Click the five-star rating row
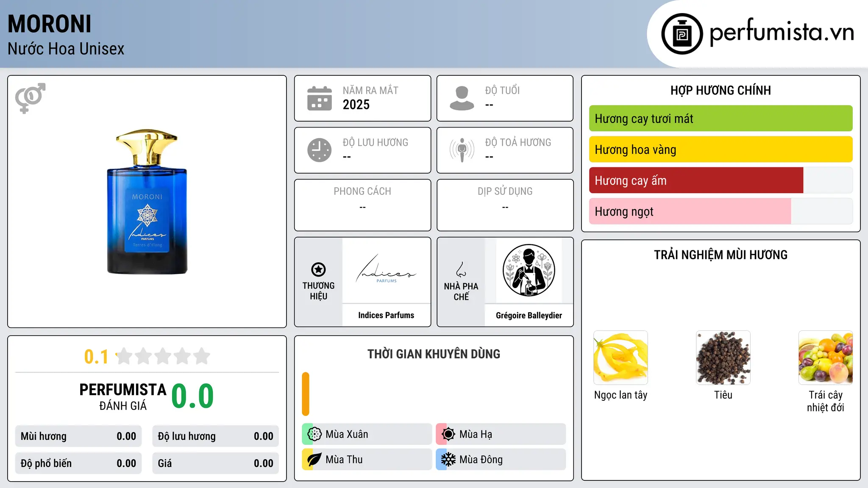The image size is (868, 488). [163, 356]
